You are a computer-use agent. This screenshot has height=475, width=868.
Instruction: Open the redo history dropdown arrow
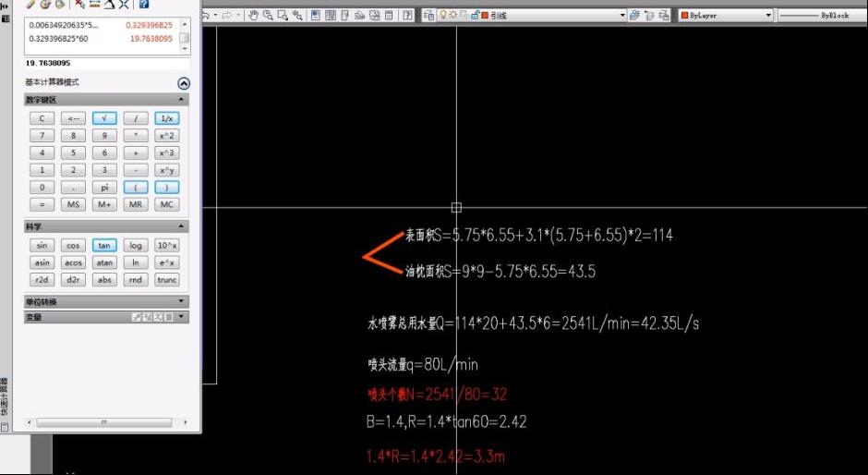pyautogui.click(x=238, y=16)
